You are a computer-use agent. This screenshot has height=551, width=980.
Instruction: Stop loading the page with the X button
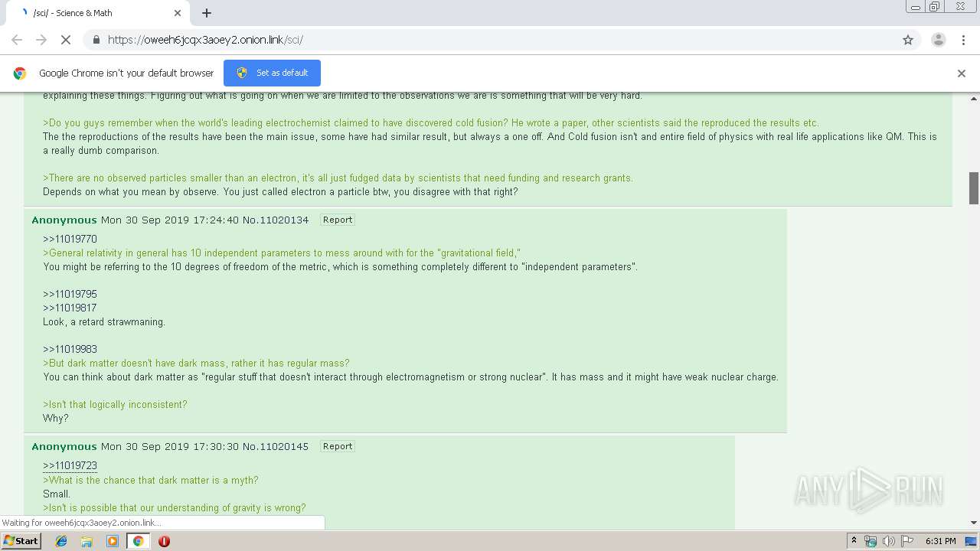click(x=66, y=40)
